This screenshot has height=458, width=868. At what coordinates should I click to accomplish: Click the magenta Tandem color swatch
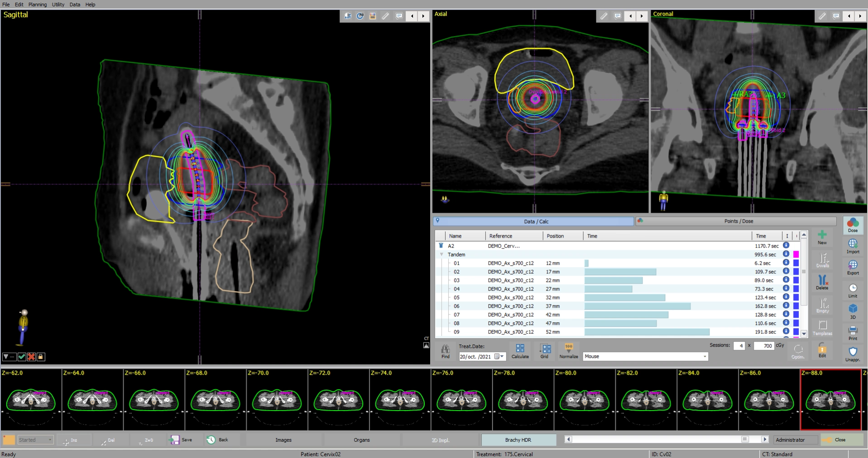point(796,254)
